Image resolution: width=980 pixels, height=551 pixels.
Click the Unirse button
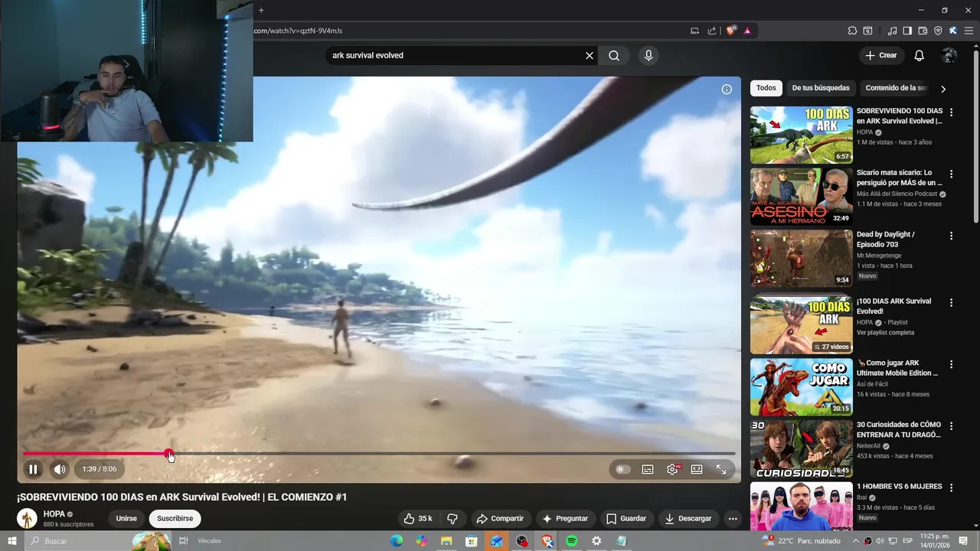126,518
